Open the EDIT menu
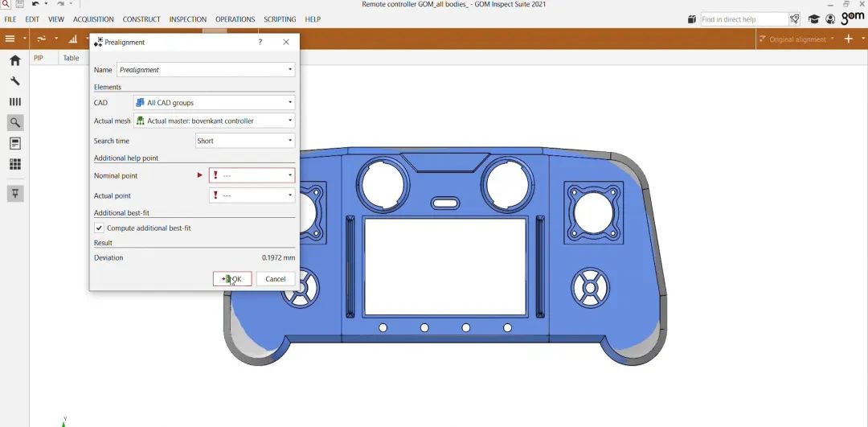Image resolution: width=868 pixels, height=427 pixels. click(x=32, y=19)
